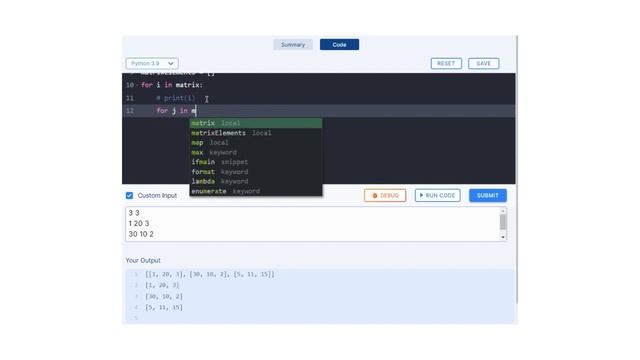Click the RESET button
640x360 pixels.
tap(446, 63)
